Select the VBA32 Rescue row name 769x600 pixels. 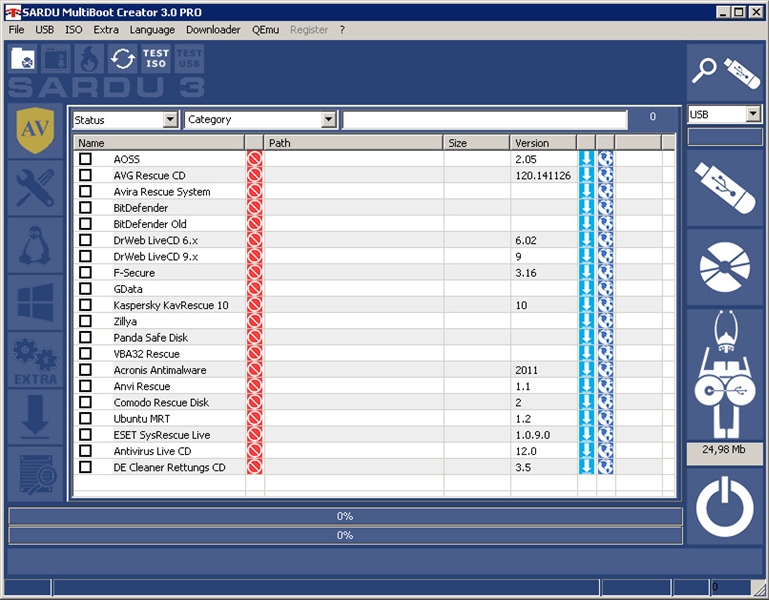[x=146, y=354]
